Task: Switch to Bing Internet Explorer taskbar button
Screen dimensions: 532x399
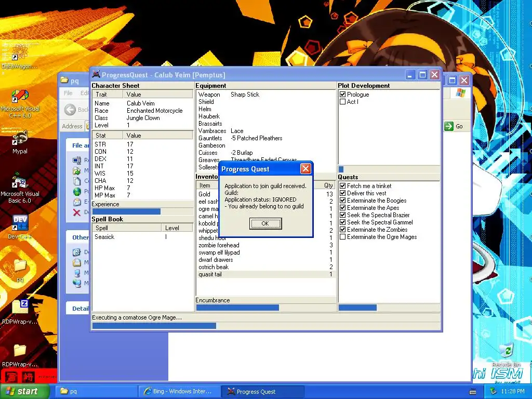Action: click(179, 392)
